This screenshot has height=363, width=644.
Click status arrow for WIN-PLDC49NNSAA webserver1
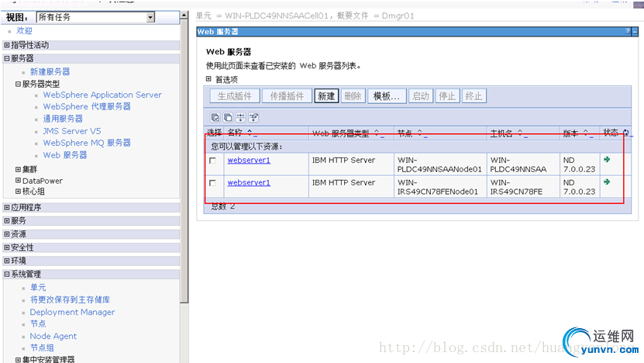pos(607,160)
